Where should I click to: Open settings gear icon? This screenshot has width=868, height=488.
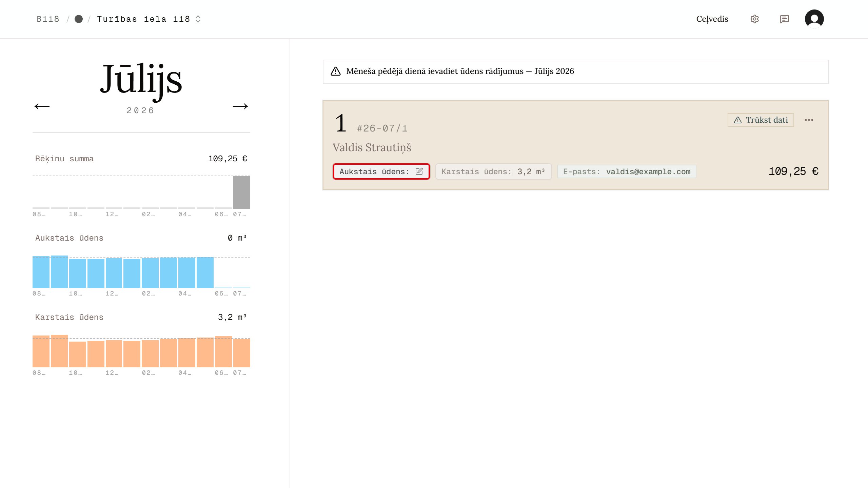pyautogui.click(x=754, y=19)
